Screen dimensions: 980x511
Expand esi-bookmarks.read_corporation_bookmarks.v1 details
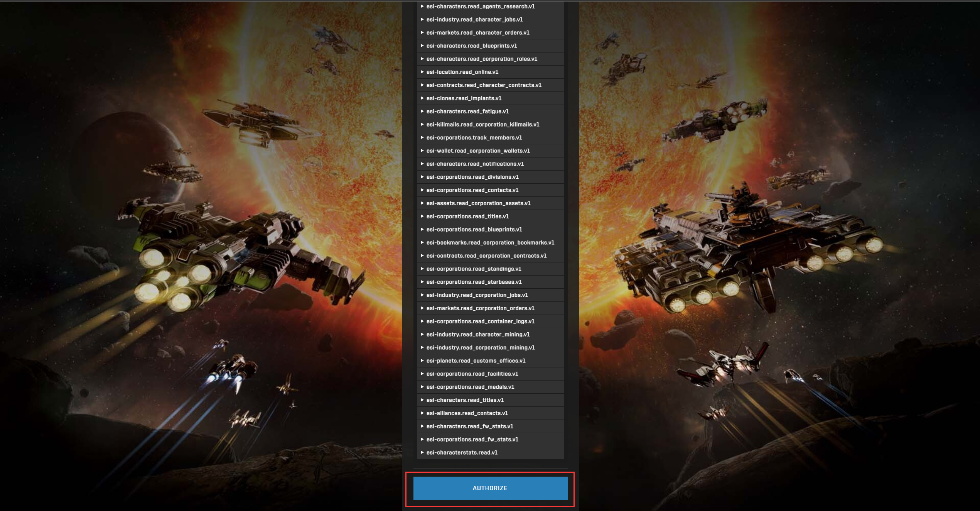coord(490,243)
